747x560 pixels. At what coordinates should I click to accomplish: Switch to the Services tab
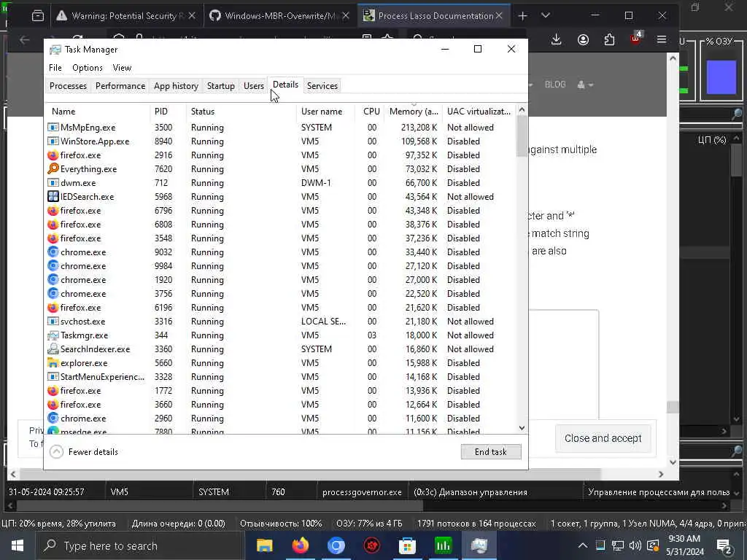point(322,86)
